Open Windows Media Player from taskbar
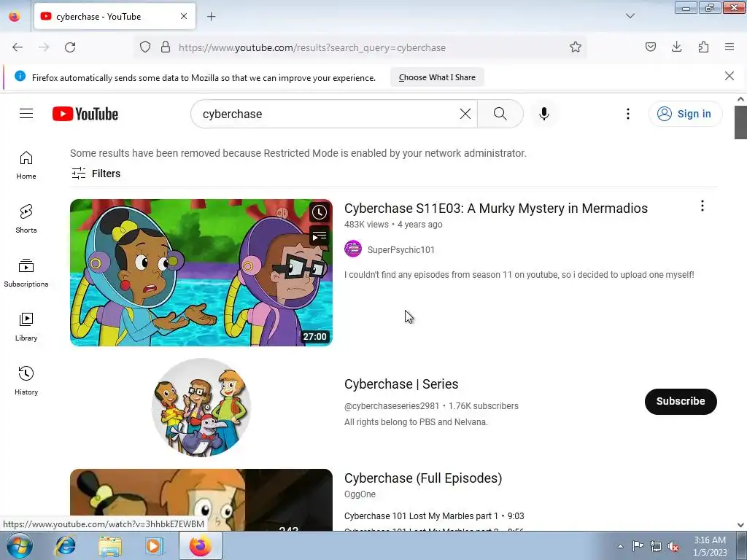 click(153, 545)
